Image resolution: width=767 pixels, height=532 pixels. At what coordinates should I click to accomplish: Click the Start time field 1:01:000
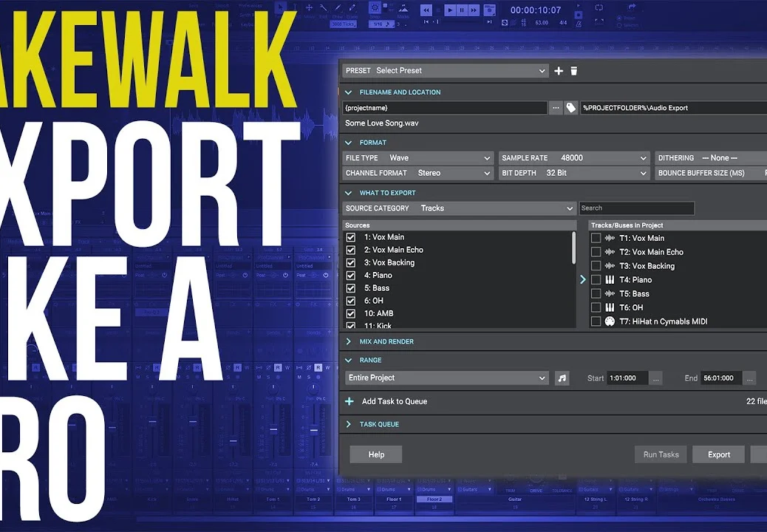(x=627, y=378)
